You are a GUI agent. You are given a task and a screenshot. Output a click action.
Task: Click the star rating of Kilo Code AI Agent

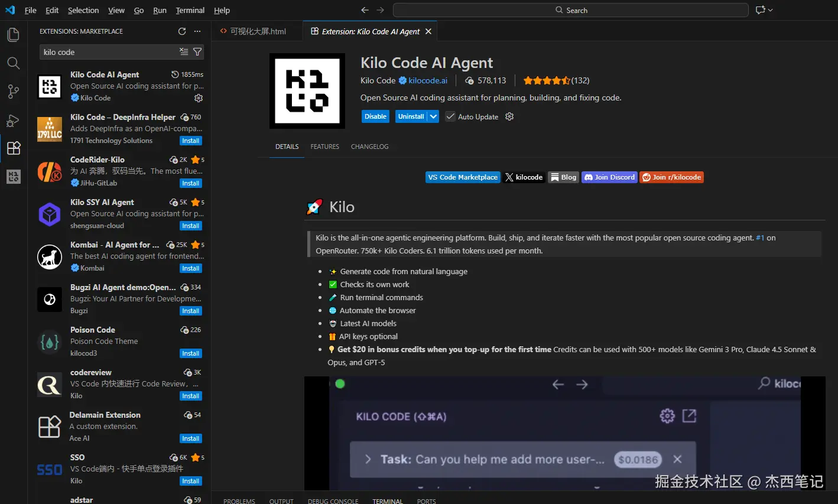547,80
